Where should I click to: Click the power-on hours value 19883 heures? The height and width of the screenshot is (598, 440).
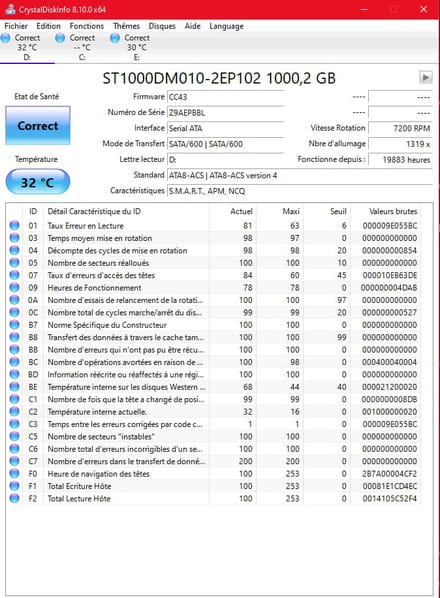[x=400, y=159]
